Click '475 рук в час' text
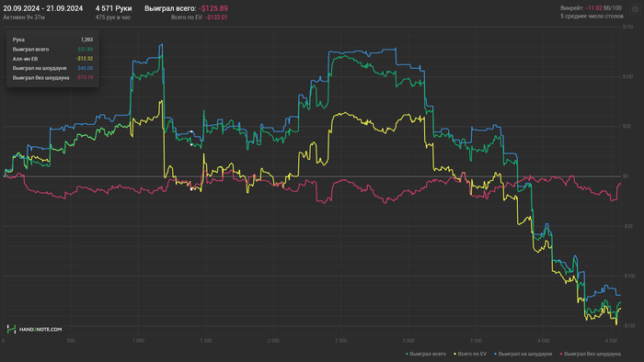Image resolution: width=644 pixels, height=362 pixels. coord(113,17)
